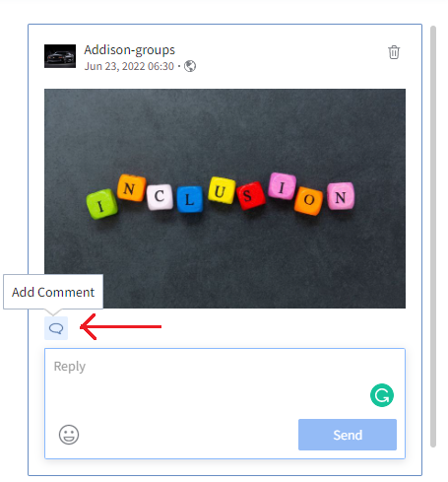The width and height of the screenshot is (448, 482).
Task: Open the Addison-groups profile name
Action: click(x=129, y=50)
